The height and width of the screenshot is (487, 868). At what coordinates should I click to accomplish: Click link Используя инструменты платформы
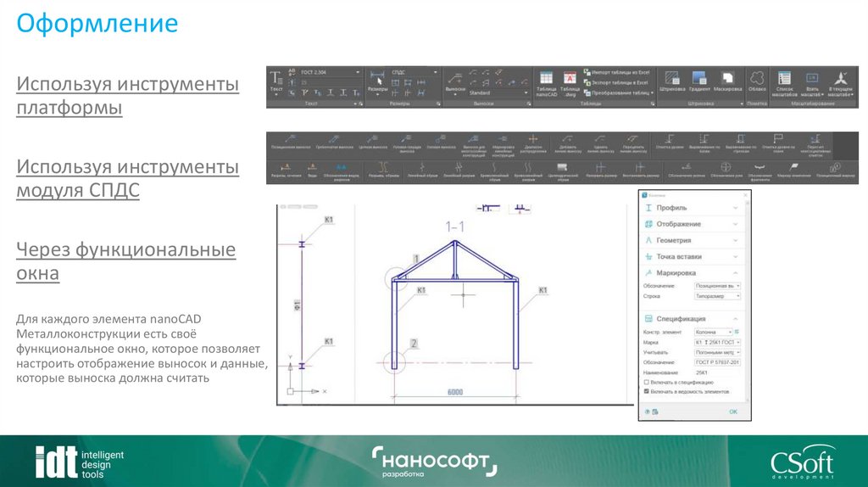tap(127, 95)
